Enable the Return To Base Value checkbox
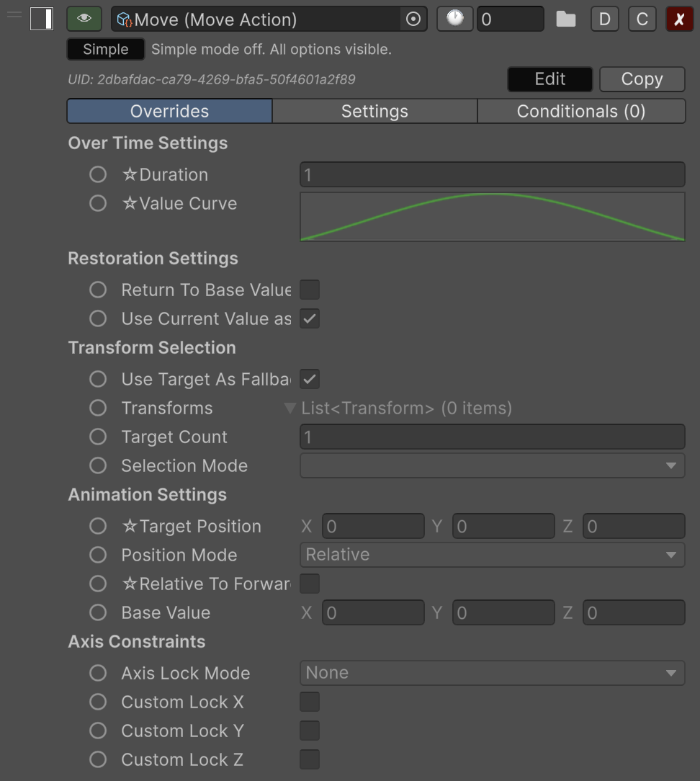Image resolution: width=700 pixels, height=781 pixels. [x=310, y=290]
